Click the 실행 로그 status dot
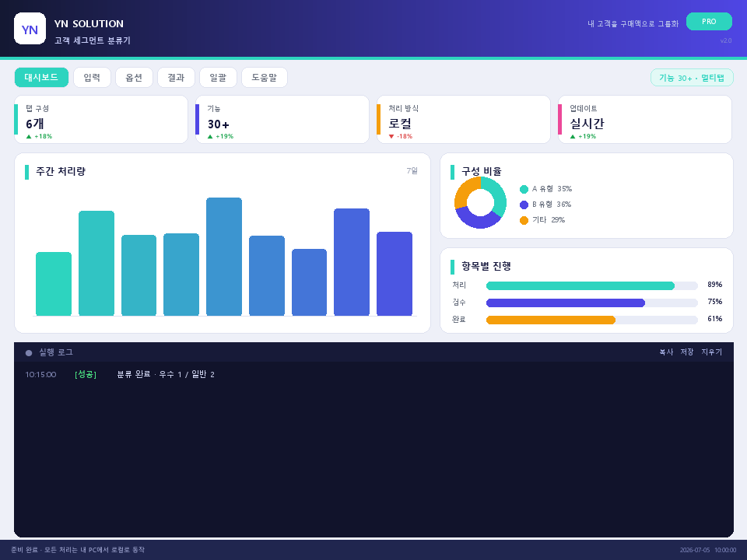 [29, 353]
